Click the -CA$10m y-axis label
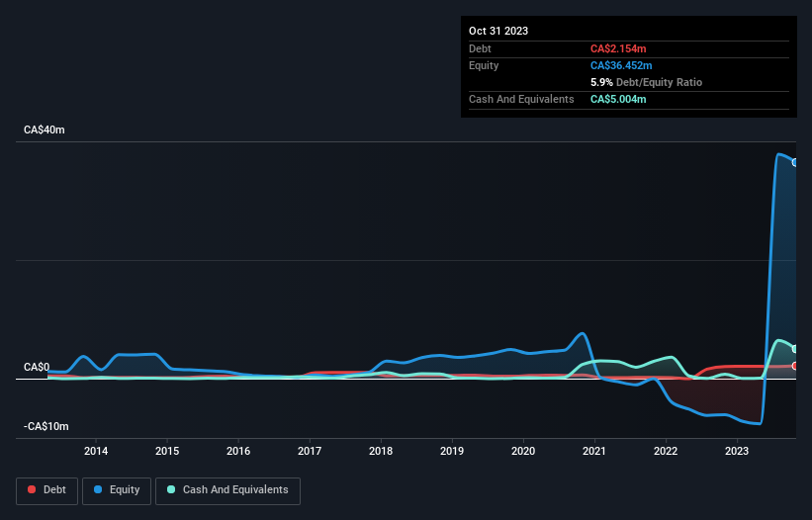The image size is (812, 520). coord(46,426)
